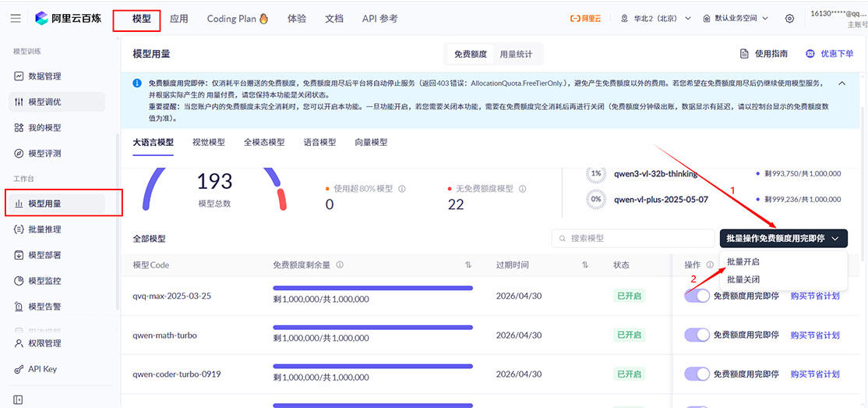
Task: Click the 模型部署 download icon
Action: pos(19,255)
